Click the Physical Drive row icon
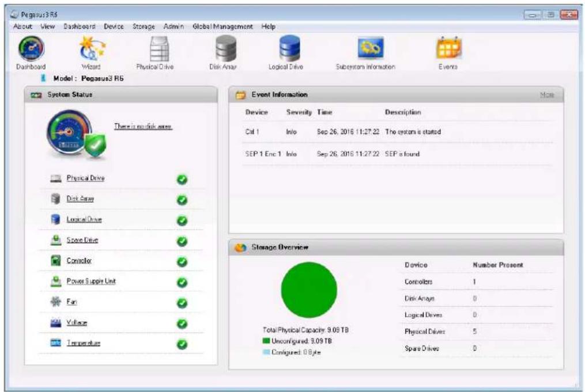The width and height of the screenshot is (585, 392). tap(56, 178)
